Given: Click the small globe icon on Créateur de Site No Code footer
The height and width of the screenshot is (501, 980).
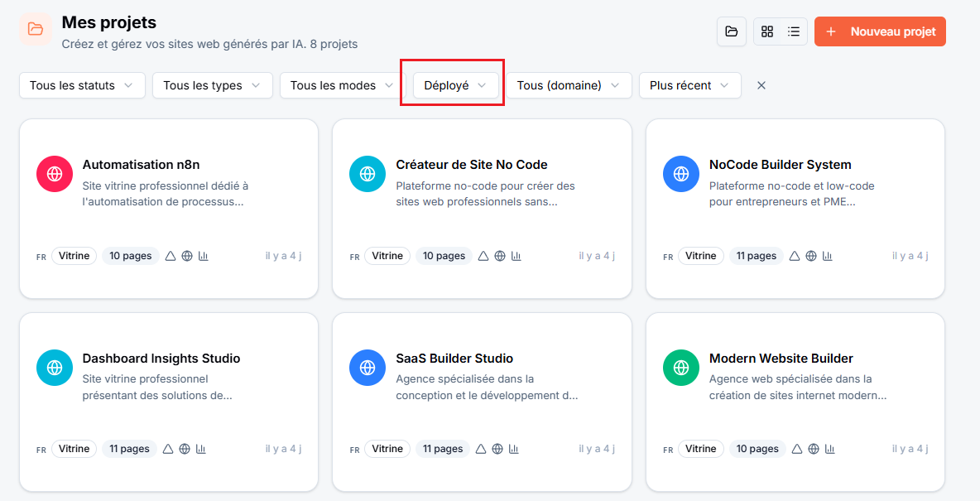Looking at the screenshot, I should tap(500, 256).
